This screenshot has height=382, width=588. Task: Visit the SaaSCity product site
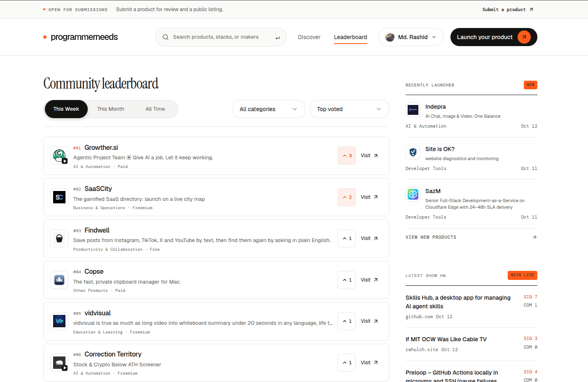[x=369, y=197]
